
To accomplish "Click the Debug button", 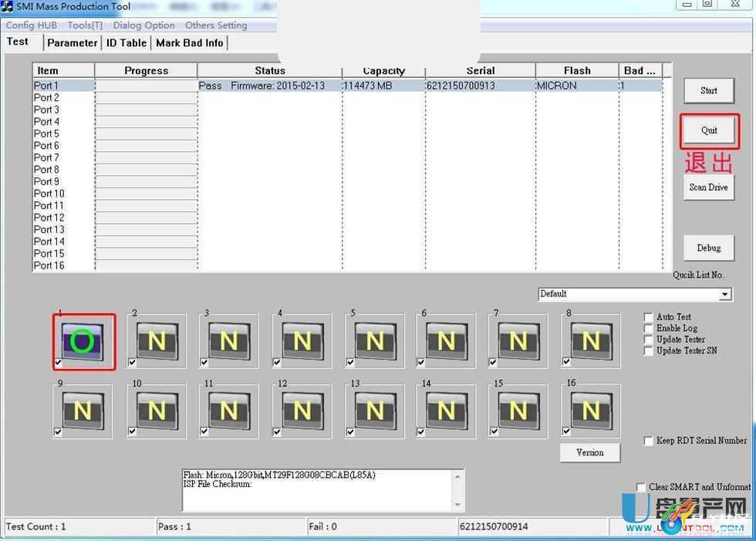I will pyautogui.click(x=709, y=248).
